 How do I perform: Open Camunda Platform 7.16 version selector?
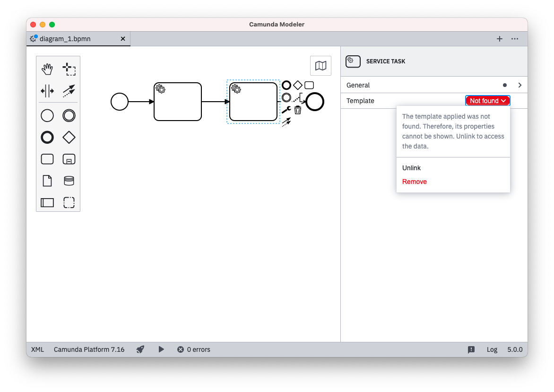click(89, 349)
